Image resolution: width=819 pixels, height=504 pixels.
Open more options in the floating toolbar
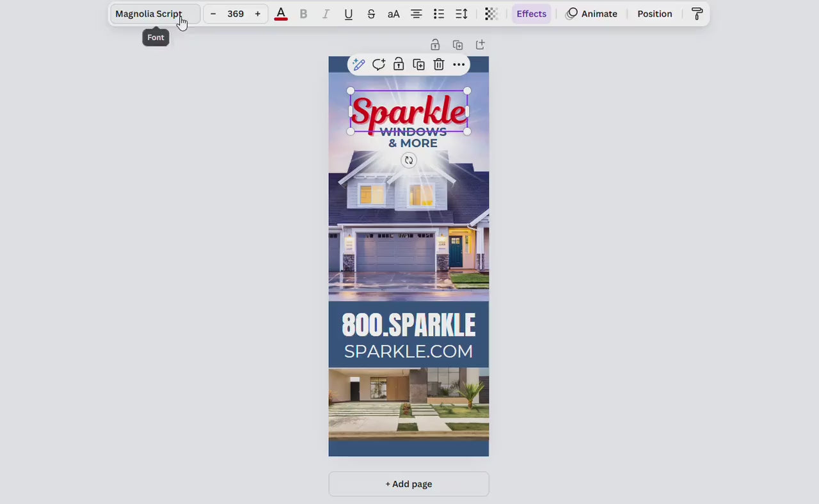click(459, 65)
